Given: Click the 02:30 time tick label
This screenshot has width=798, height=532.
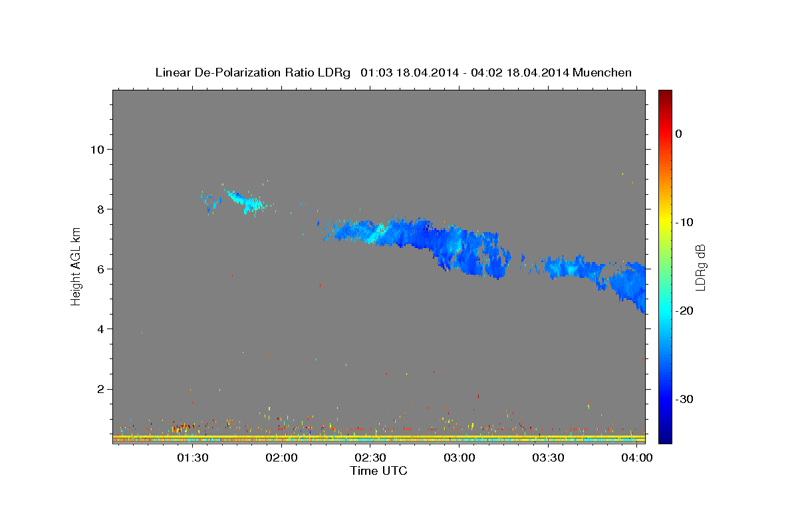Looking at the screenshot, I should coord(370,458).
